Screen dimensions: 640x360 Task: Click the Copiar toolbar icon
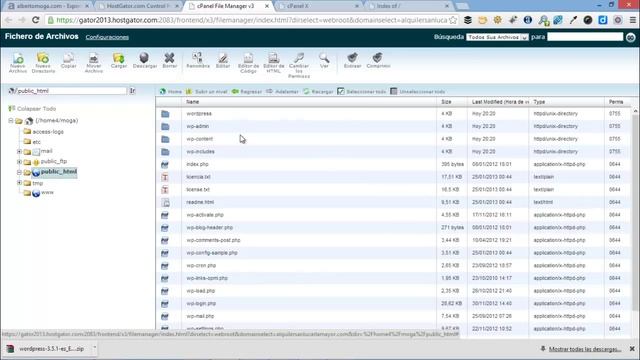pos(69,60)
